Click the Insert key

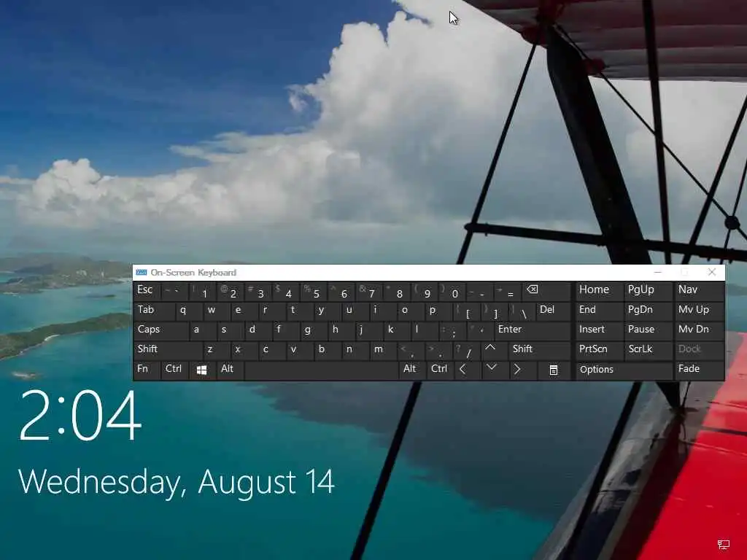pyautogui.click(x=600, y=330)
